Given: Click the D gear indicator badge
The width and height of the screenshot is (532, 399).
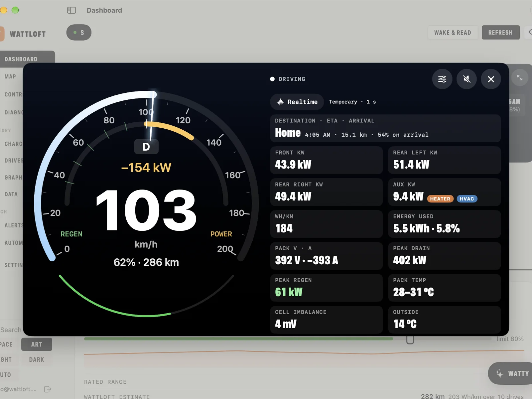Looking at the screenshot, I should pos(146,147).
